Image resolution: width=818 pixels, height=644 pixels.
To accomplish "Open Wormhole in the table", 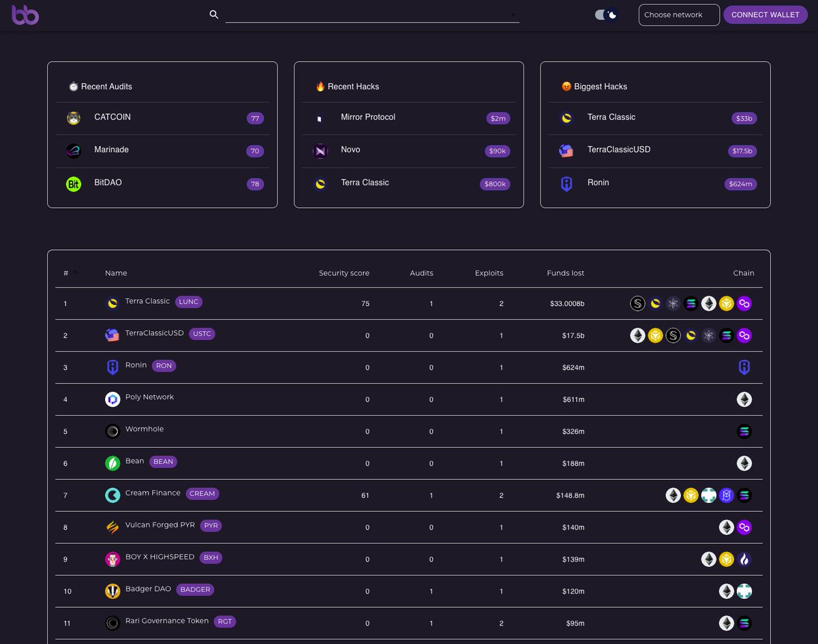I will (145, 429).
